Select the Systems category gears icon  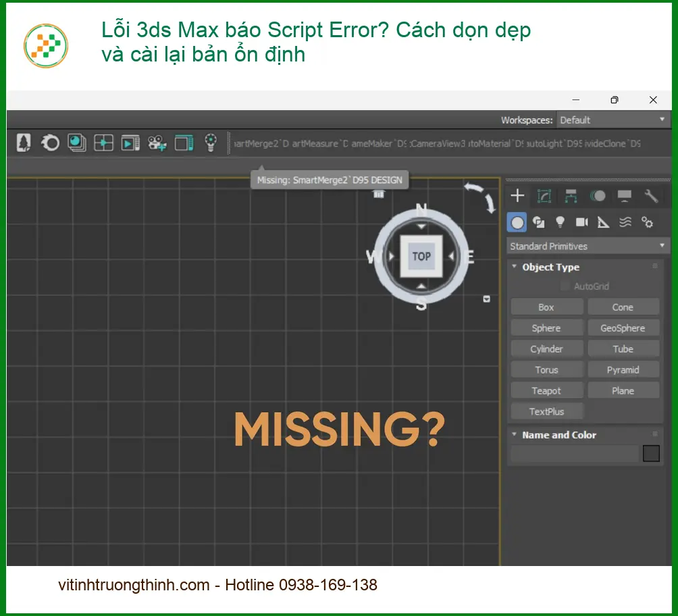[648, 222]
